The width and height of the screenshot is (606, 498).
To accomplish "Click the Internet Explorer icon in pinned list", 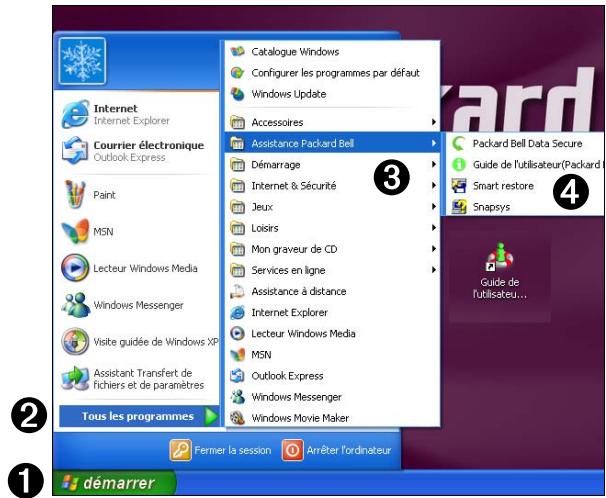I will pyautogui.click(x=75, y=114).
